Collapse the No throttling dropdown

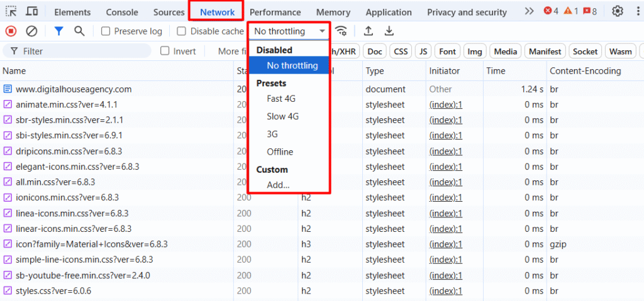pyautogui.click(x=289, y=31)
